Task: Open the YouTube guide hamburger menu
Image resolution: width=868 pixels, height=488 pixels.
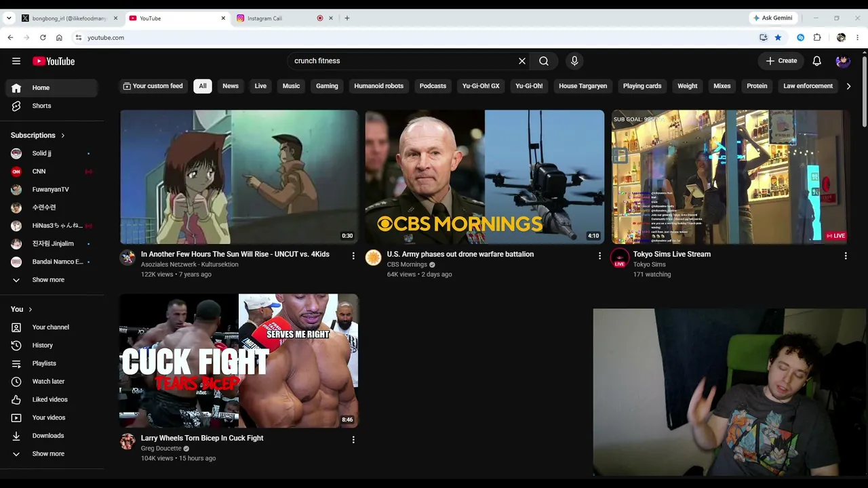Action: tap(16, 61)
